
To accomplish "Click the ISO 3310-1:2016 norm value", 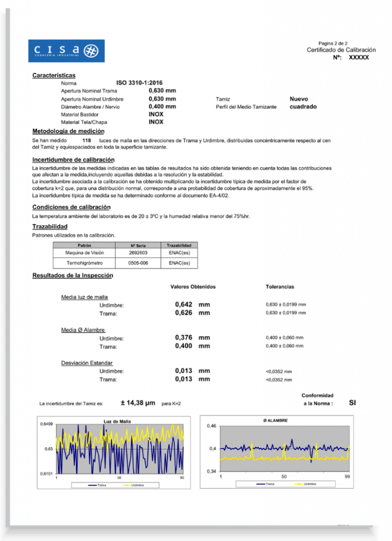I will (139, 83).
